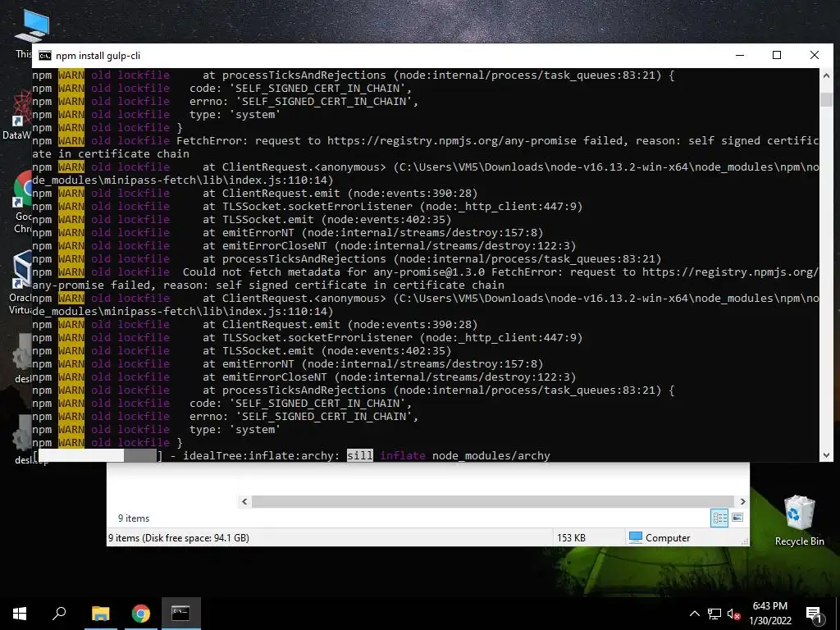
Task: Click the npm install gulp-cli title text
Action: (x=98, y=56)
